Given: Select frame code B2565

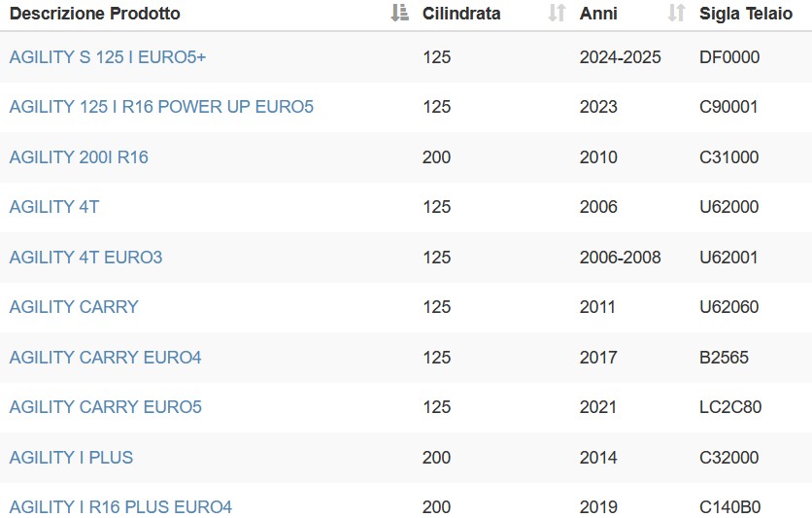Looking at the screenshot, I should coord(724,357).
